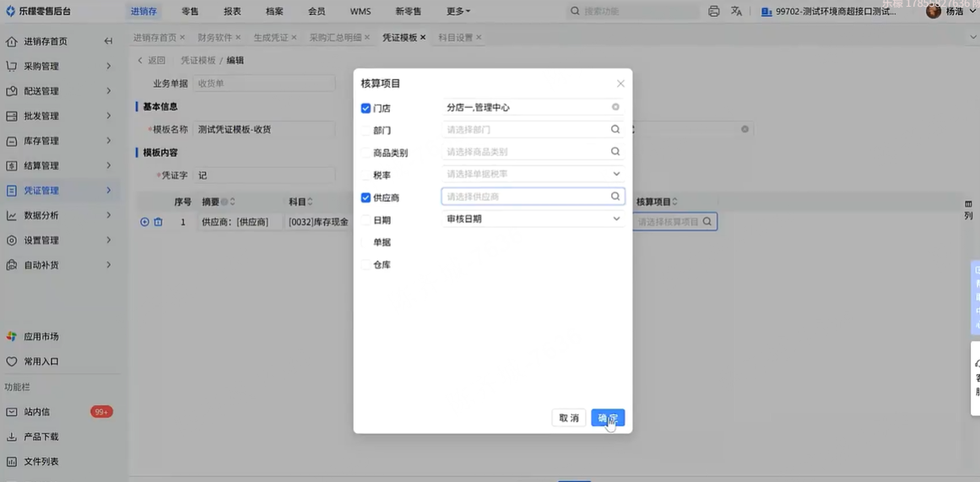Click search icon in 部门 field
Viewport: 980px width, 482px height.
coord(615,130)
